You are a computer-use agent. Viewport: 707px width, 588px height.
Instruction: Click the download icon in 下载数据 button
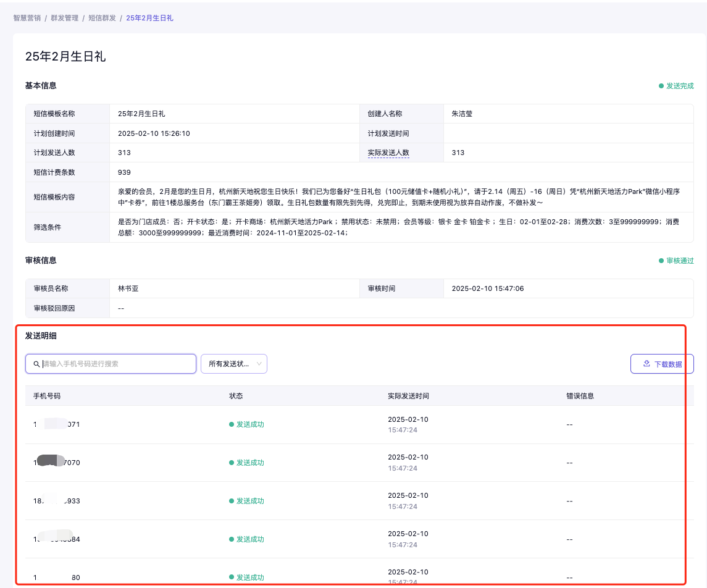(x=646, y=364)
